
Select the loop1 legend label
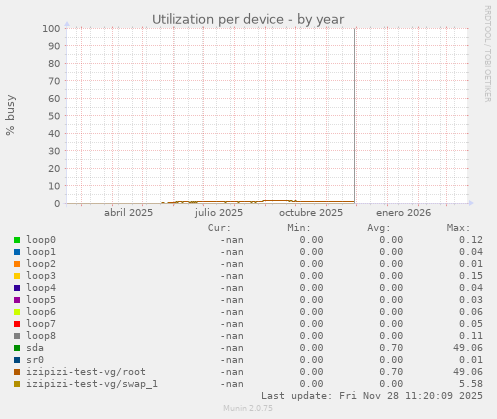(41, 252)
